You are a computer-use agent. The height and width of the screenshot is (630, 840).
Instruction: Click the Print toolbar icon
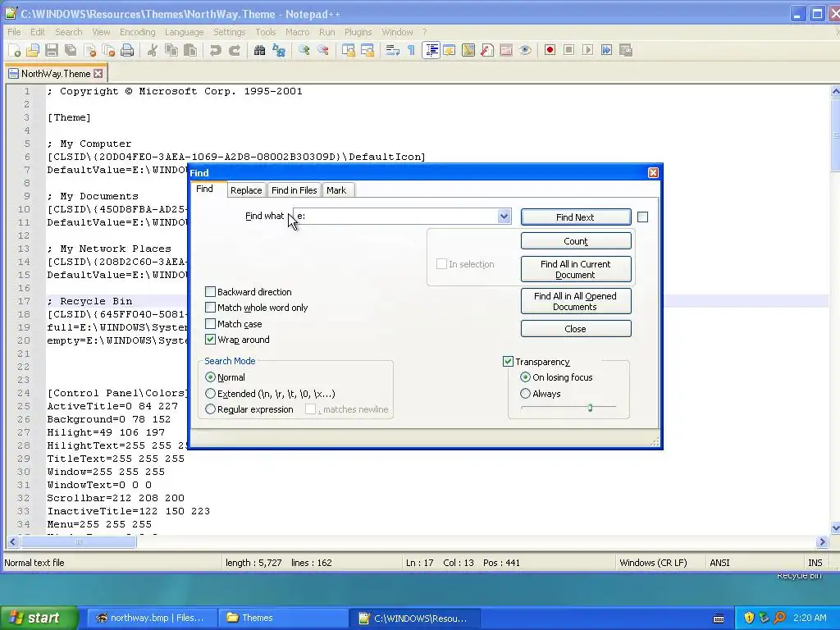coord(127,50)
